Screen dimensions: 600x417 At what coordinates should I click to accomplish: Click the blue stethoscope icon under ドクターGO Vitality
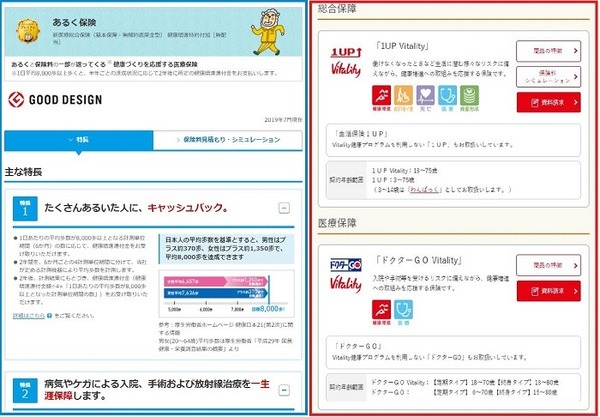403,309
